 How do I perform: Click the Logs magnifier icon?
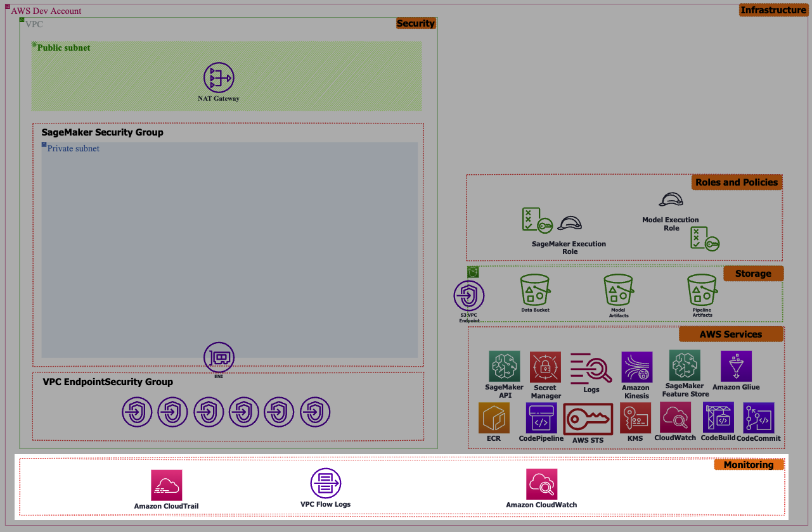pyautogui.click(x=591, y=368)
